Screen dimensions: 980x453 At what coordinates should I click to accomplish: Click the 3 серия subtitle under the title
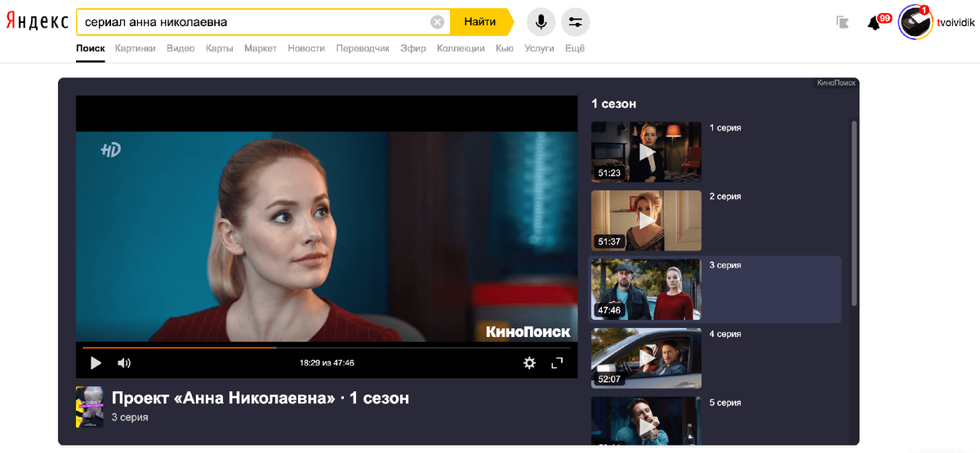[130, 417]
